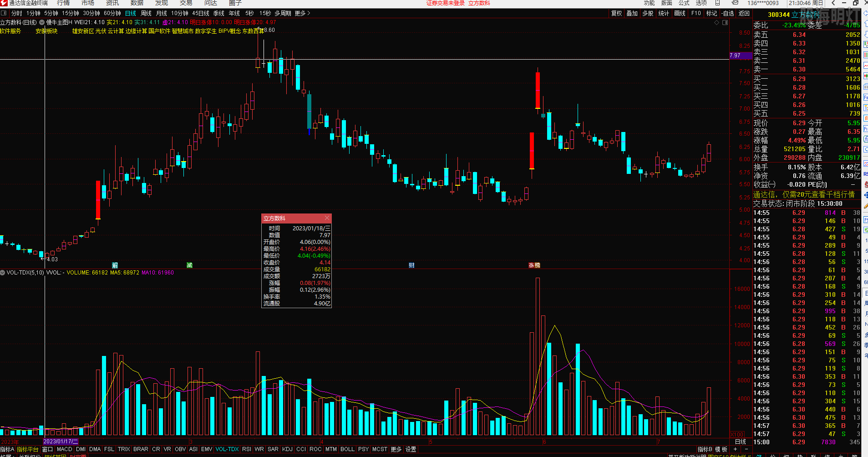Viewport: 868px width, 457px height.
Task: Click the 多股 button
Action: coord(648,13)
